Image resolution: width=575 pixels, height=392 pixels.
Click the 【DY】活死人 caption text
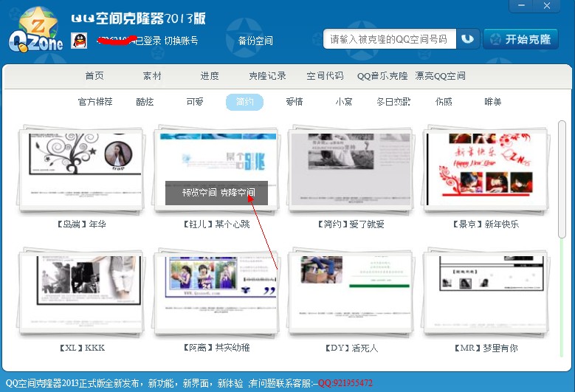click(x=351, y=348)
